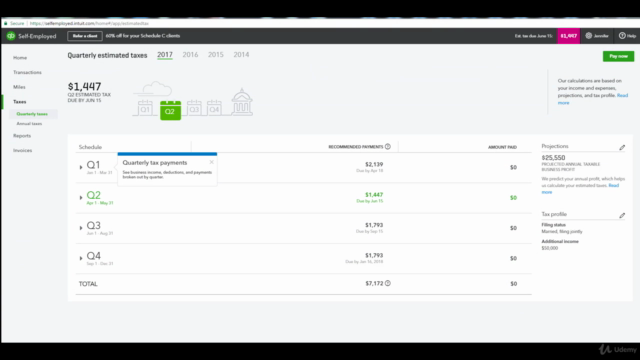
Task: Open the Help question mark icon
Action: (x=622, y=36)
